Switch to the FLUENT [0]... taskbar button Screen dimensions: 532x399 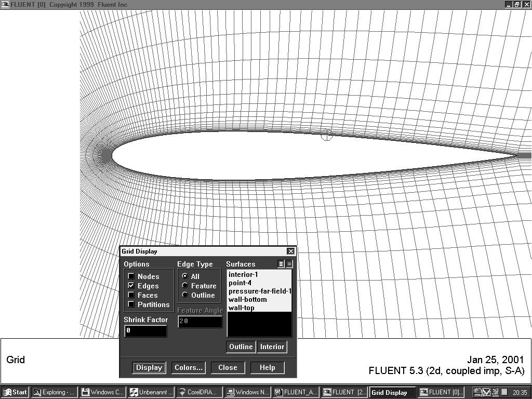pyautogui.click(x=442, y=392)
